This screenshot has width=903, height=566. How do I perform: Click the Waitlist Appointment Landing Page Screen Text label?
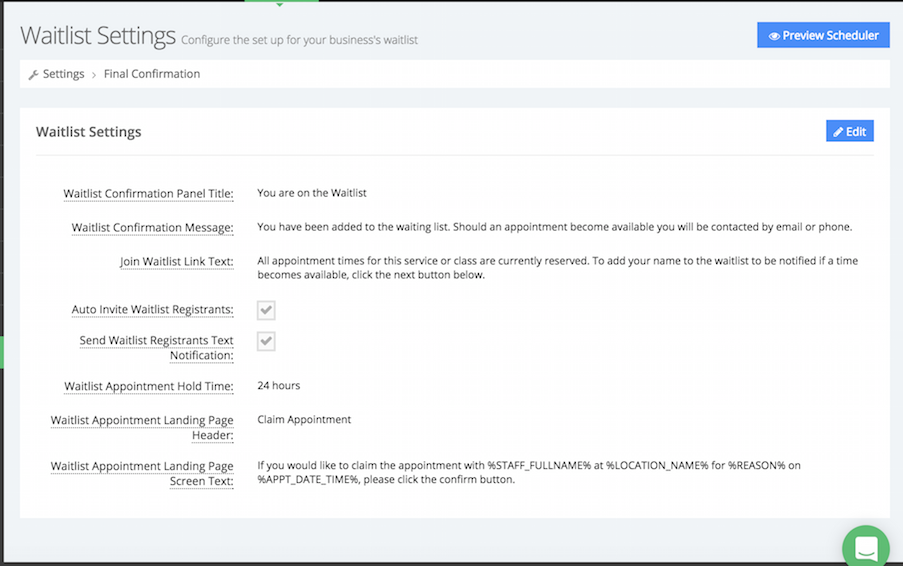(x=142, y=473)
